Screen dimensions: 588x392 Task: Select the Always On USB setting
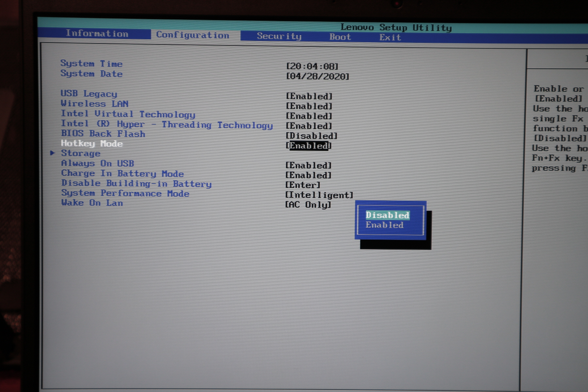pos(98,163)
